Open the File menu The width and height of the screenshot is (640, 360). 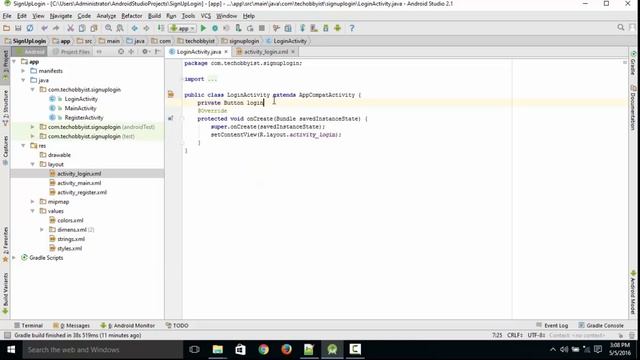[x=7, y=16]
